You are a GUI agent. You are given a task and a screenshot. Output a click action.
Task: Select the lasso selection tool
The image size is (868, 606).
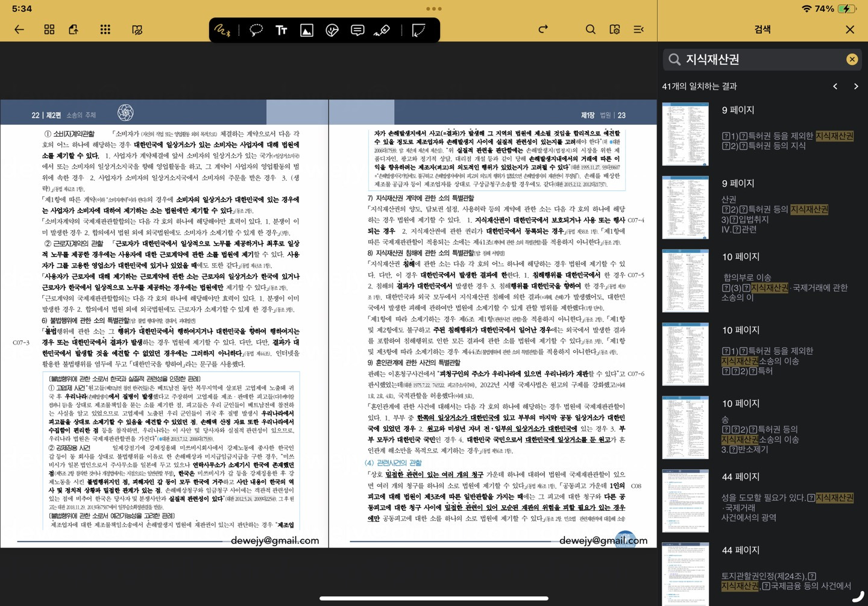point(256,30)
